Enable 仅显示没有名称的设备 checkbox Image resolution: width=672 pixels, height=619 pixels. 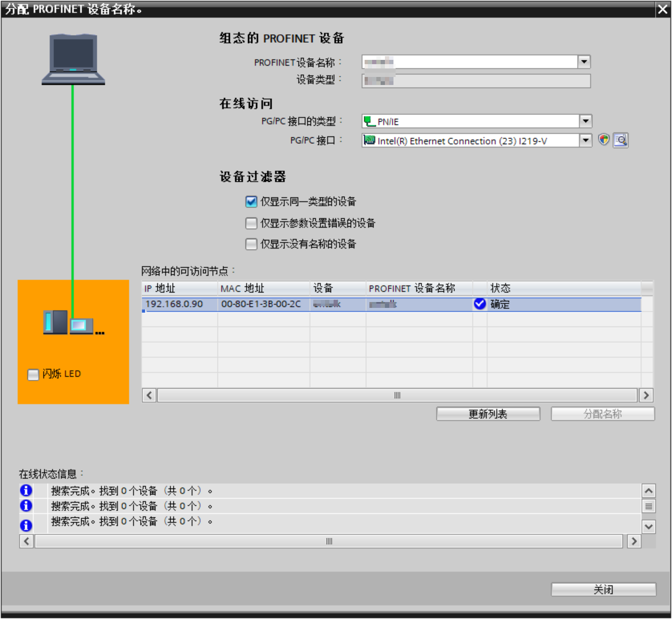pyautogui.click(x=251, y=244)
